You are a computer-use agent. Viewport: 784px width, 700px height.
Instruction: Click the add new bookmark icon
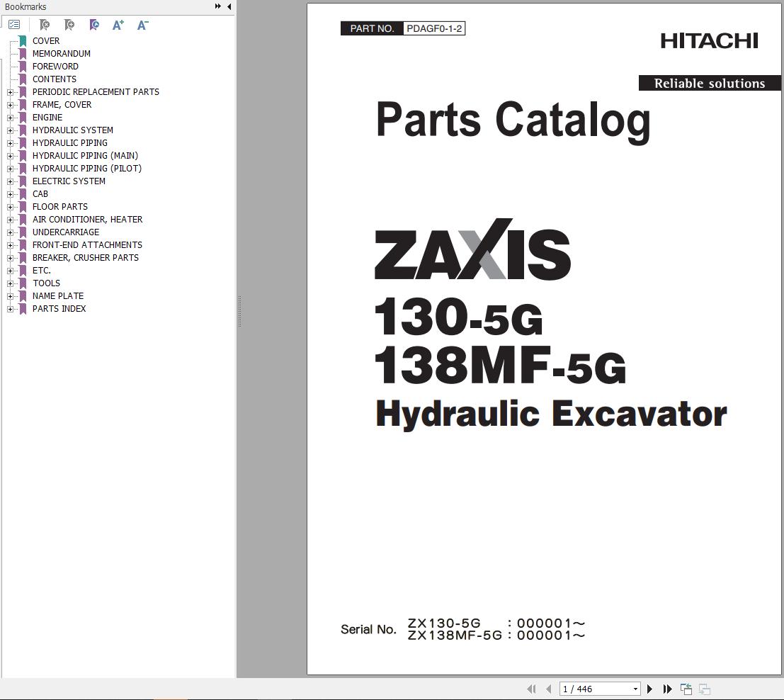coord(69,25)
